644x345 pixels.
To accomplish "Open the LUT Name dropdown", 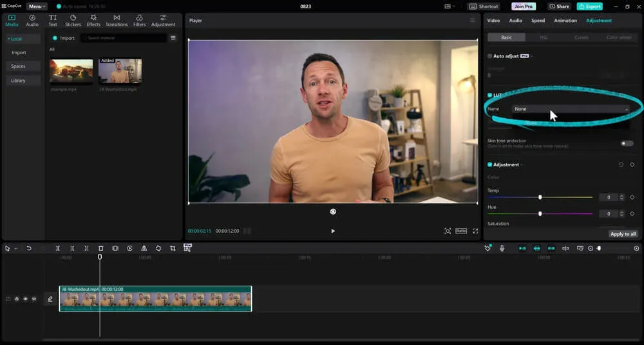I will point(571,109).
